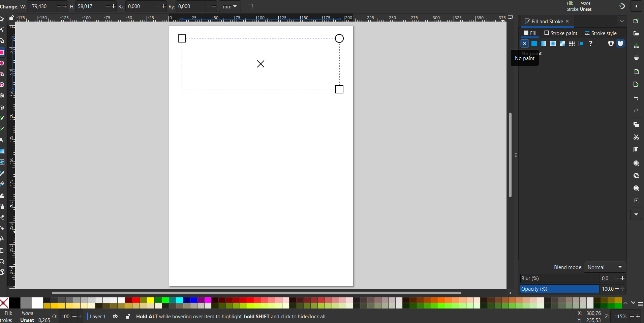
Task: Click the Undo arrow icon
Action: [x=636, y=98]
